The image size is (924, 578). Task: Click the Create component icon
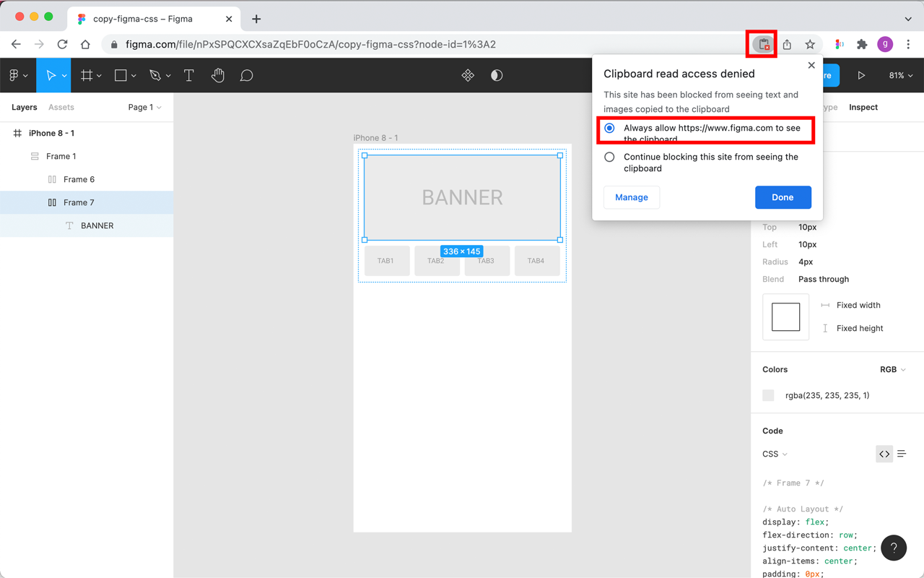pos(468,75)
